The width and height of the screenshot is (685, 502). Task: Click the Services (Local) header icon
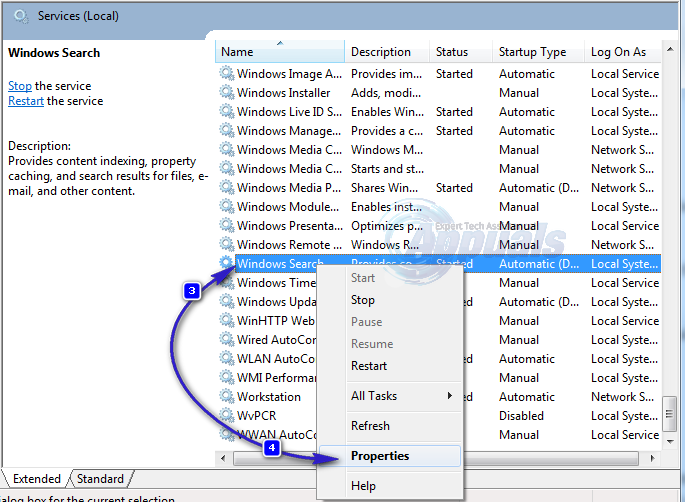coord(21,17)
